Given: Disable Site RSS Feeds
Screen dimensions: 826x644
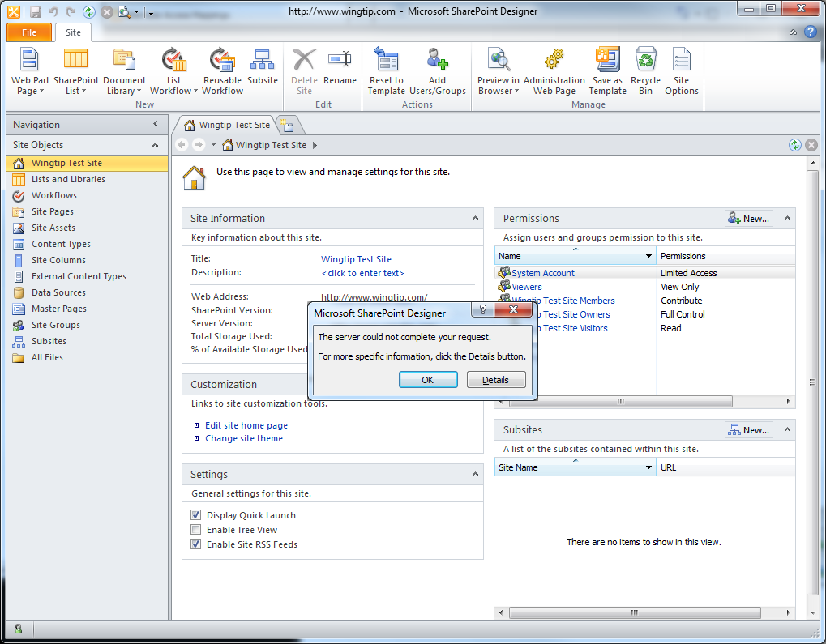Looking at the screenshot, I should tap(195, 544).
